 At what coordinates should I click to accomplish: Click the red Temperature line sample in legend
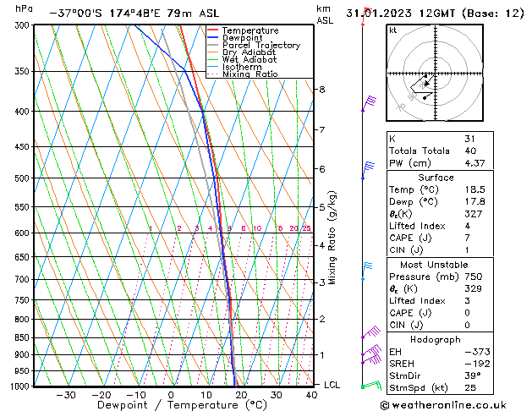[212, 30]
